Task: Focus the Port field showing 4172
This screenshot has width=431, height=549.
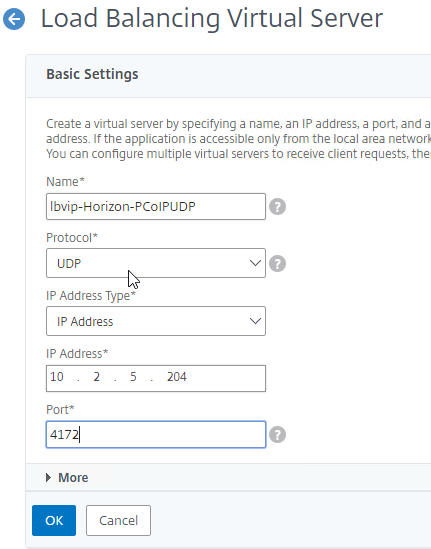Action: [x=156, y=435]
